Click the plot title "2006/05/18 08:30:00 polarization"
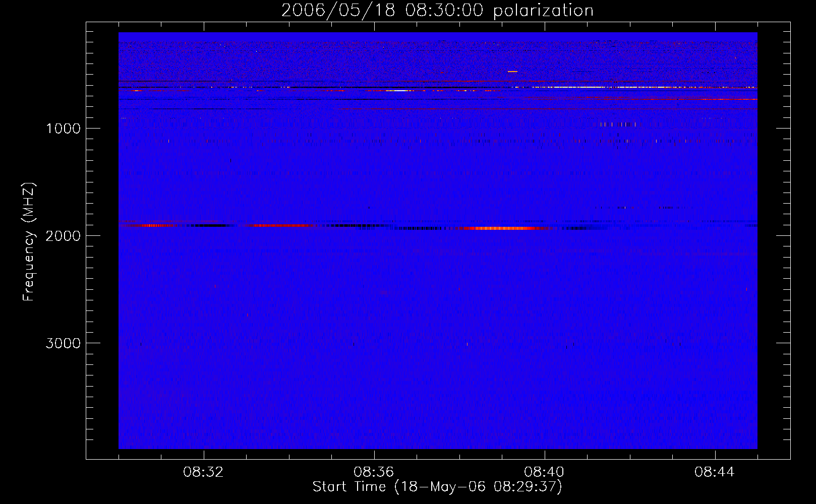The image size is (816, 504). (x=437, y=10)
